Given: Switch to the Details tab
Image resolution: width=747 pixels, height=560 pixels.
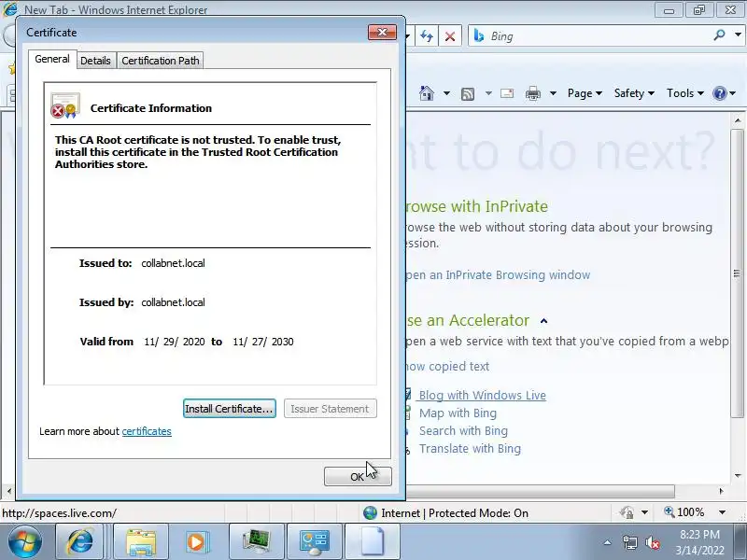Looking at the screenshot, I should [95, 61].
